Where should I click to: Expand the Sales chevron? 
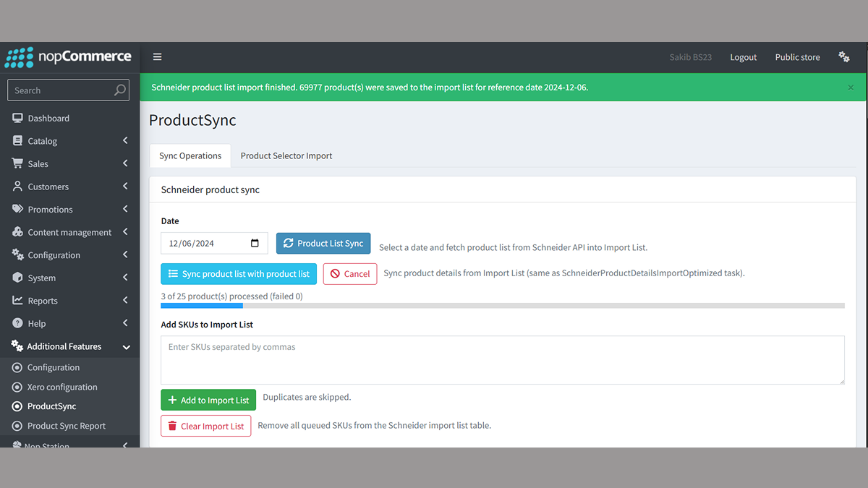tap(125, 163)
